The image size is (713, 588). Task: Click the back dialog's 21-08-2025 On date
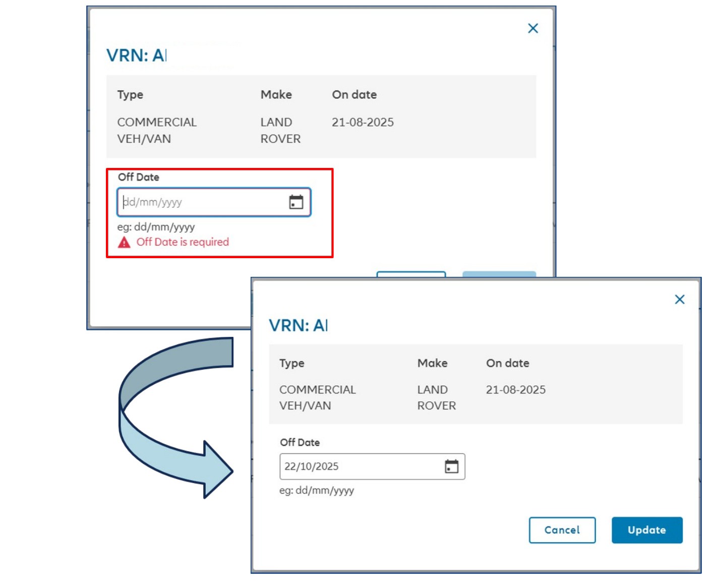click(363, 122)
